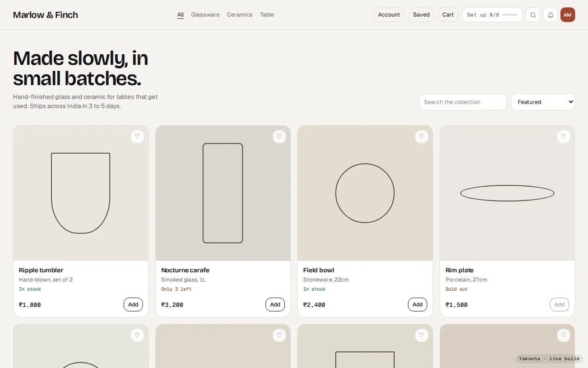This screenshot has width=588, height=368.
Task: Open notifications bell icon
Action: pos(550,15)
